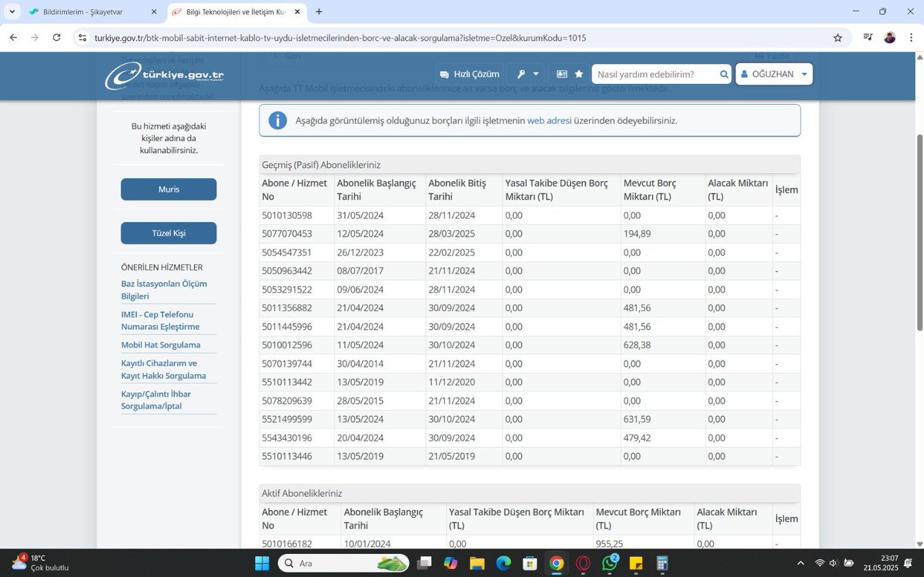
Task: Open the key icon dropdown menu
Action: [527, 74]
